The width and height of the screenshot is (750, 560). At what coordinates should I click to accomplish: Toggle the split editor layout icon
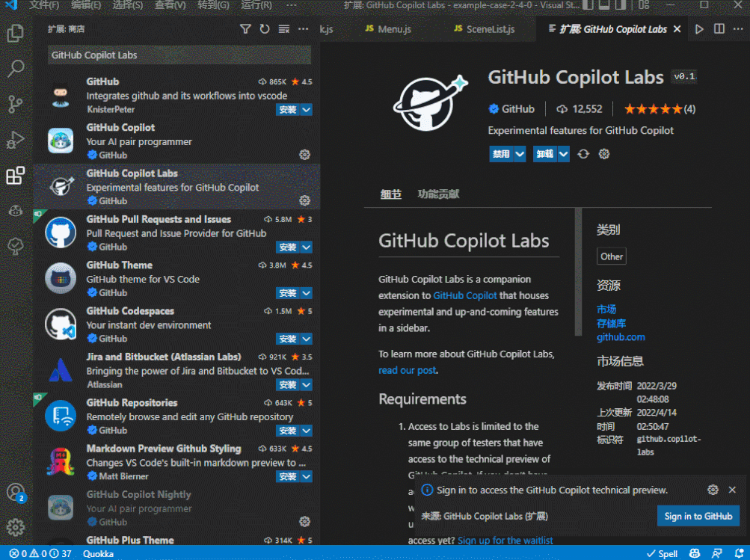point(718,28)
